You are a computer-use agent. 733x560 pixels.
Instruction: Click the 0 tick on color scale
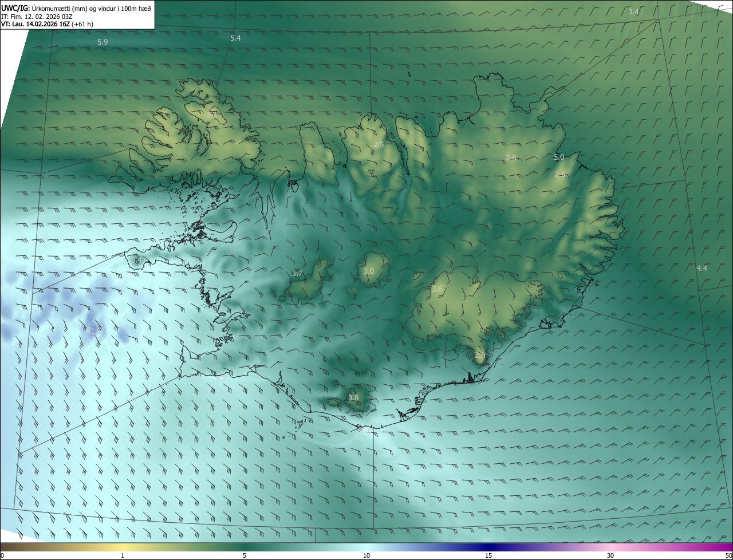2,555
